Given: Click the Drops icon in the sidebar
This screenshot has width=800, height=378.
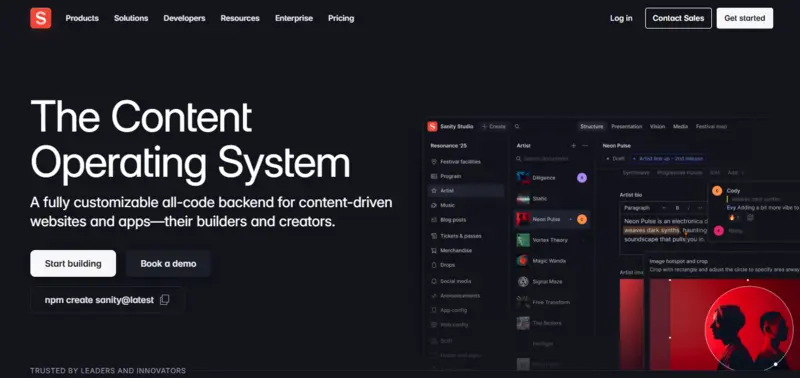Looking at the screenshot, I should coord(434,265).
